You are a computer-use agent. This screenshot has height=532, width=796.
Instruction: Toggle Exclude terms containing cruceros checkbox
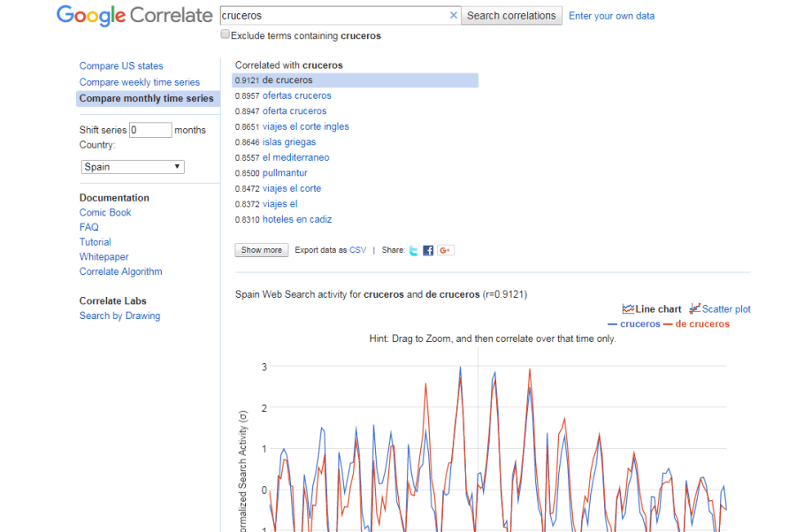tap(226, 35)
